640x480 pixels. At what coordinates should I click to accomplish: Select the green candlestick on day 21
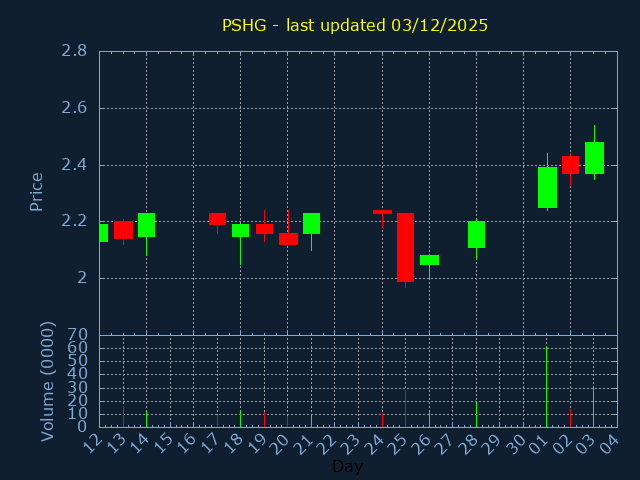pos(311,223)
